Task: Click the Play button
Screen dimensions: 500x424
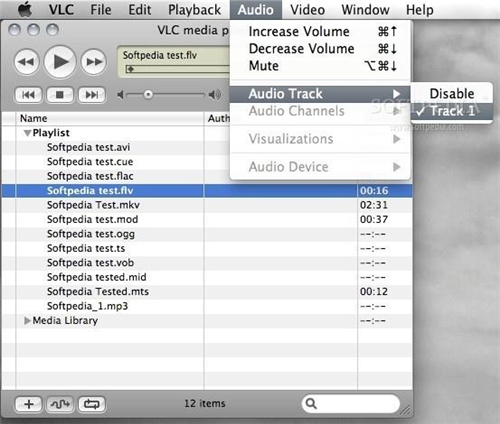Action: pyautogui.click(x=60, y=62)
